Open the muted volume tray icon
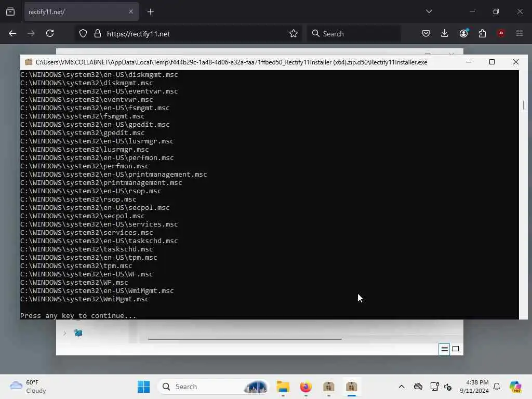The image size is (532, 399). (448, 387)
